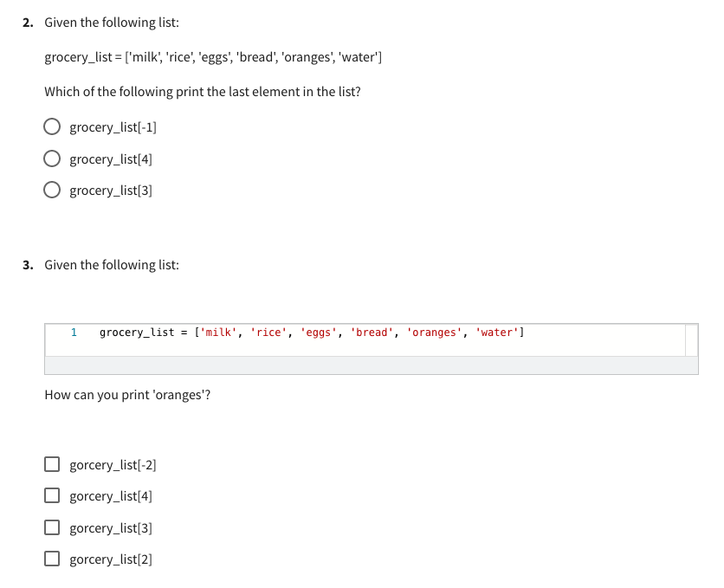724x588 pixels.
Task: Click the 'oranges' string in the code line
Action: tap(433, 333)
